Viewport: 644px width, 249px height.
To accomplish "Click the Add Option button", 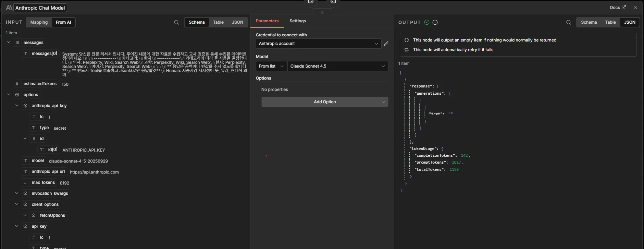I will (x=325, y=102).
